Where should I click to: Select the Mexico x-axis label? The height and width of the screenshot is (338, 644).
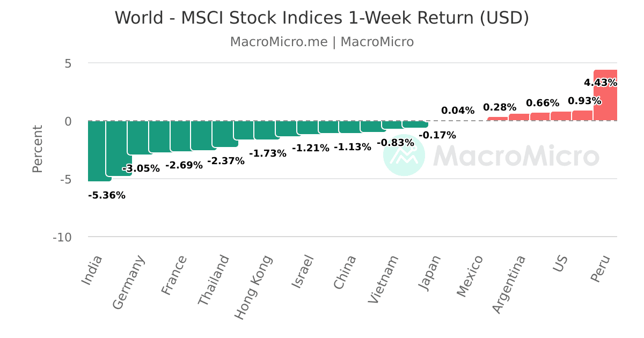470,276
